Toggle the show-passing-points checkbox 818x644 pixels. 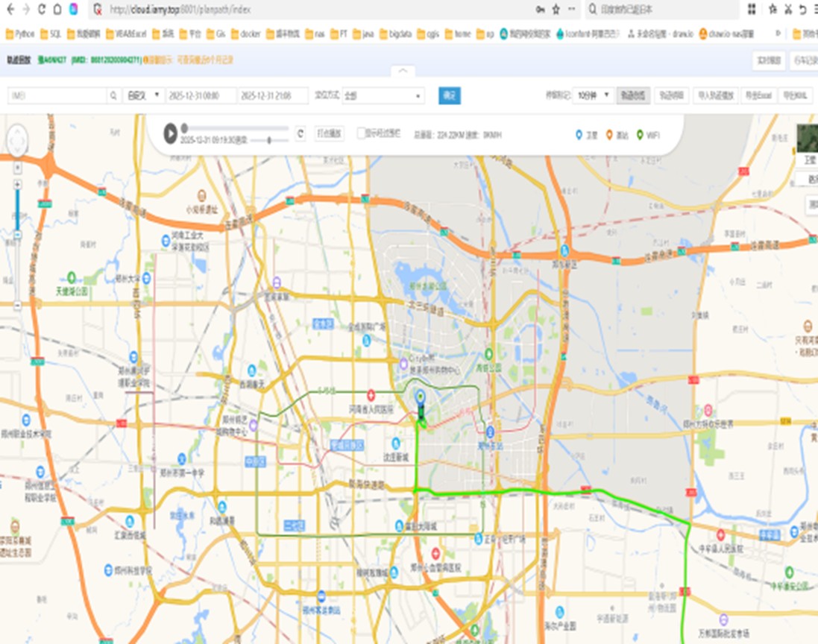pyautogui.click(x=362, y=133)
